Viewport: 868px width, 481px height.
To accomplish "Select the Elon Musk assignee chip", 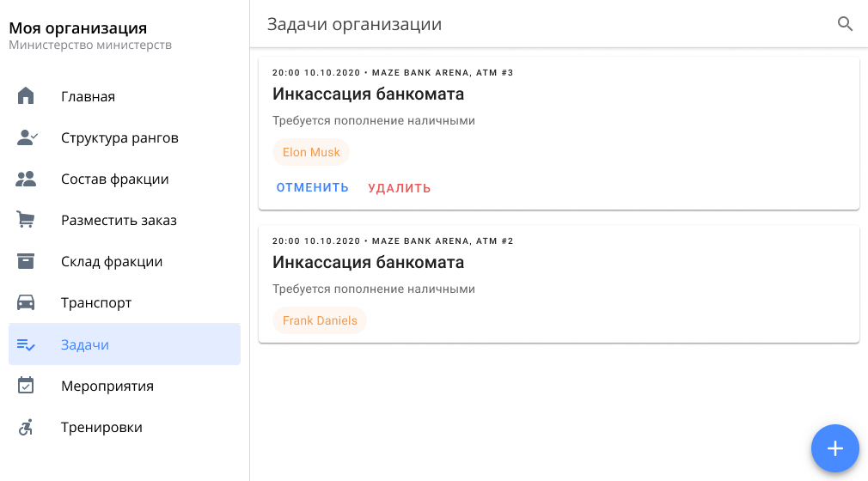I will (311, 152).
